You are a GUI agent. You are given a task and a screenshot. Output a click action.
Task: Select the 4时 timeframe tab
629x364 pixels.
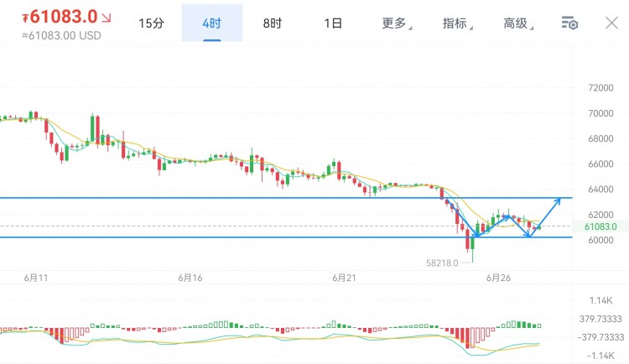pyautogui.click(x=212, y=23)
